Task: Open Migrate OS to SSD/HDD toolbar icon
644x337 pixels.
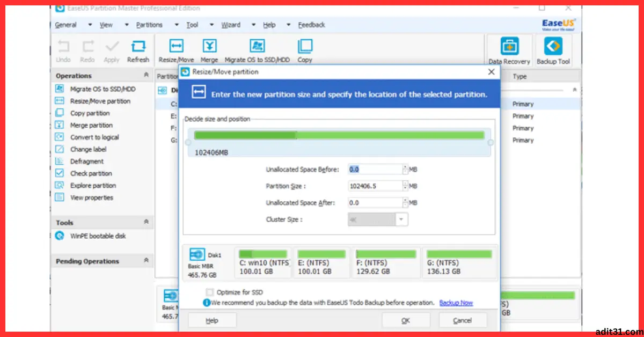Action: click(x=257, y=47)
